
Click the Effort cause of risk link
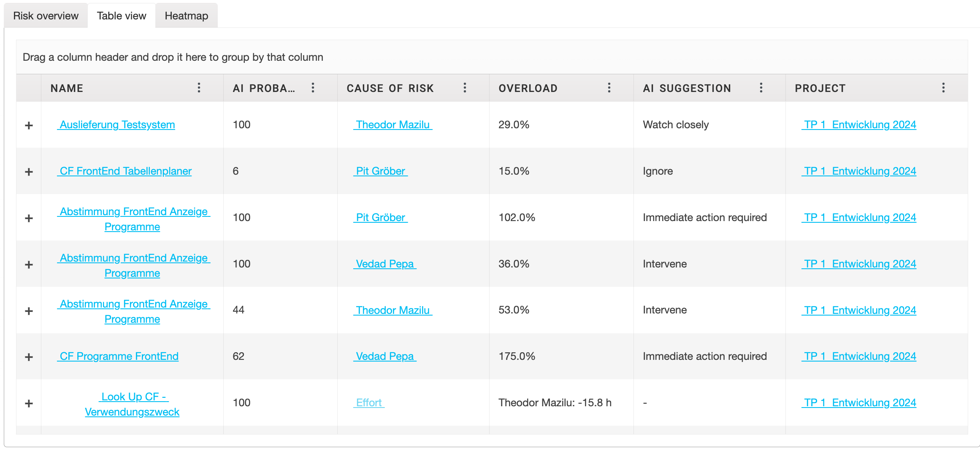pyautogui.click(x=369, y=403)
